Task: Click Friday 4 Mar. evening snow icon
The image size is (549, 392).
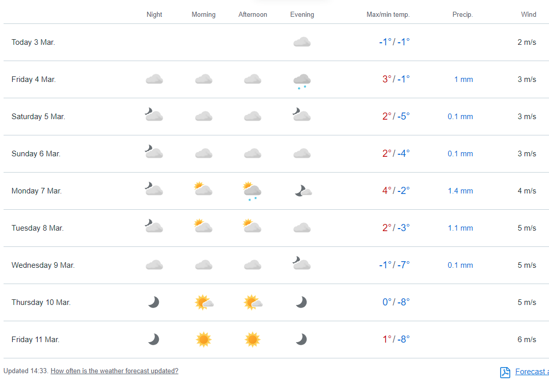Action: pos(302,80)
